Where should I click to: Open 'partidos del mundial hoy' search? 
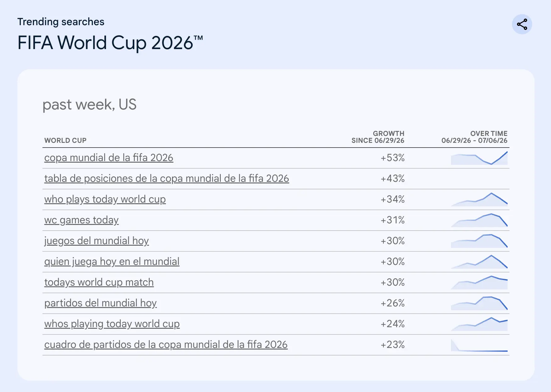coord(101,303)
